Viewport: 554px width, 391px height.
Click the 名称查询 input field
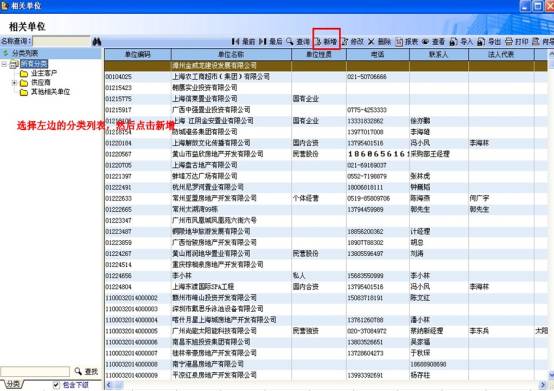coord(61,41)
